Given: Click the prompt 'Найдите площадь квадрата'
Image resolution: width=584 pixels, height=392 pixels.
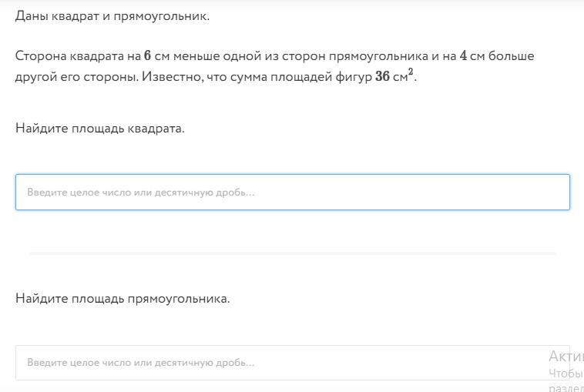Looking at the screenshot, I should click(100, 129).
